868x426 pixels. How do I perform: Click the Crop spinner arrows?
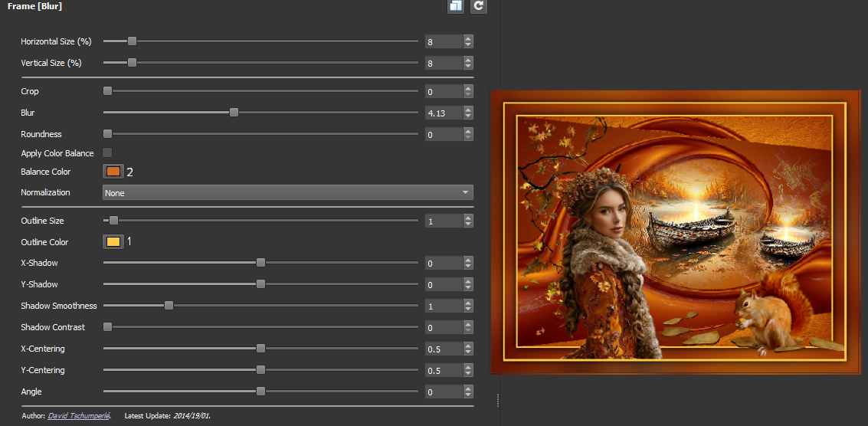tap(468, 91)
